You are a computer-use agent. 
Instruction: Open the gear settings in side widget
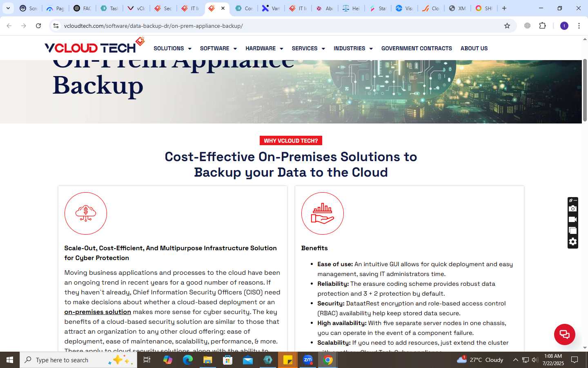tap(573, 242)
